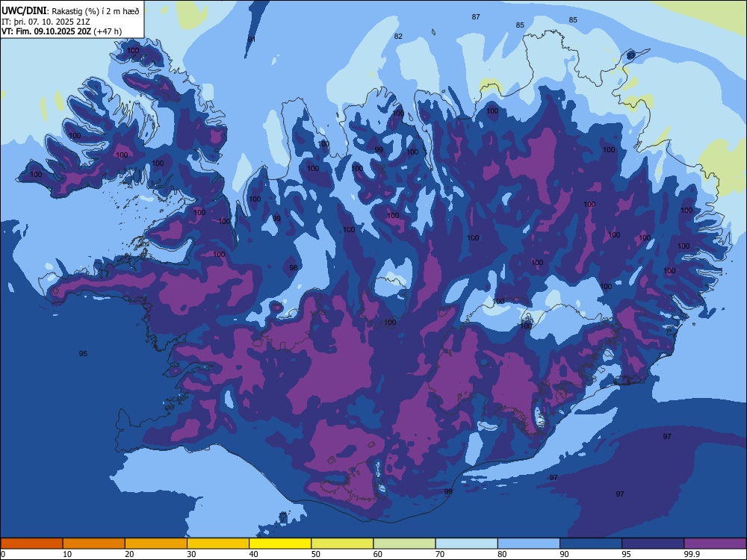Select the 90–95 dark blue legend swatch
The width and height of the screenshot is (747, 560).
591,544
